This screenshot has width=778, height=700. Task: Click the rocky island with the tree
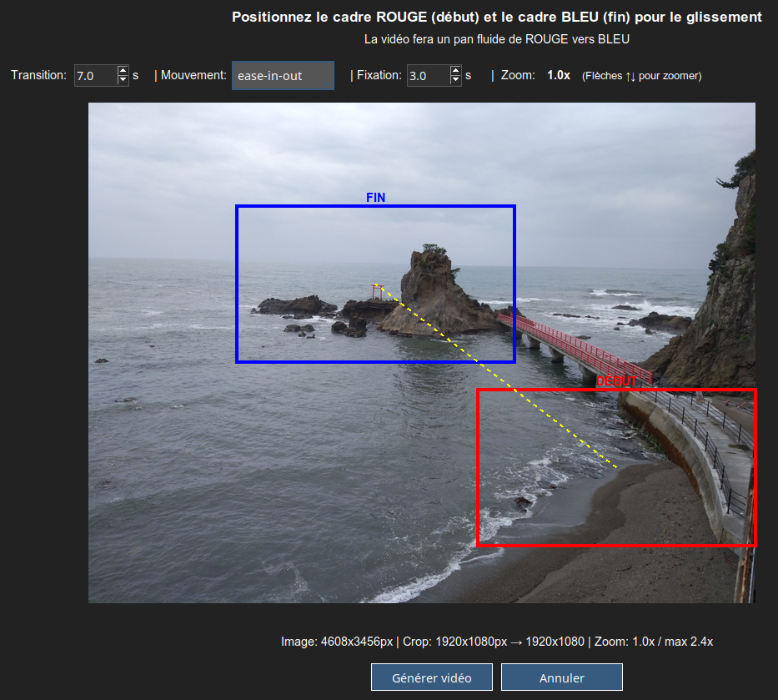(x=434, y=292)
